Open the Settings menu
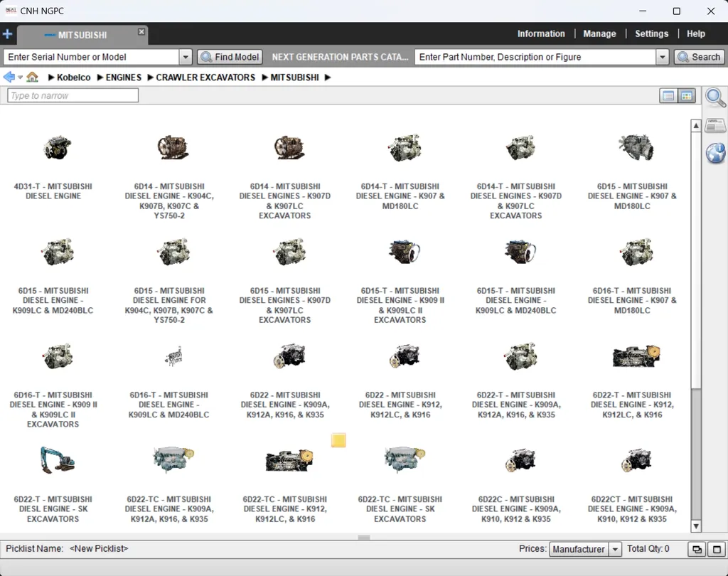 (x=651, y=34)
